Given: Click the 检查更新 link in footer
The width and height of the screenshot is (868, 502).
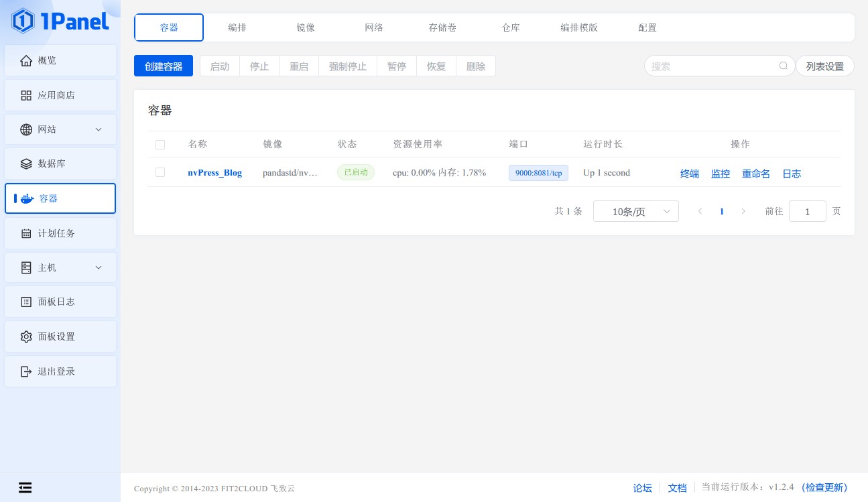Looking at the screenshot, I should coord(824,487).
